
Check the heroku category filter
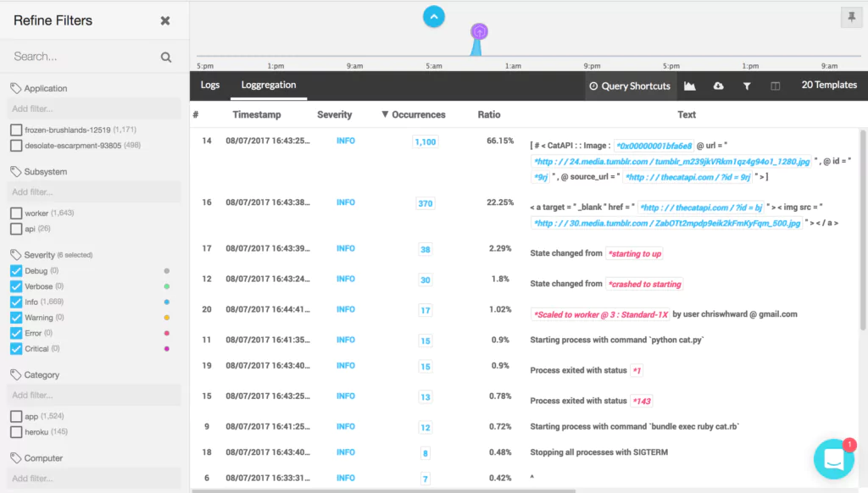[x=16, y=431]
